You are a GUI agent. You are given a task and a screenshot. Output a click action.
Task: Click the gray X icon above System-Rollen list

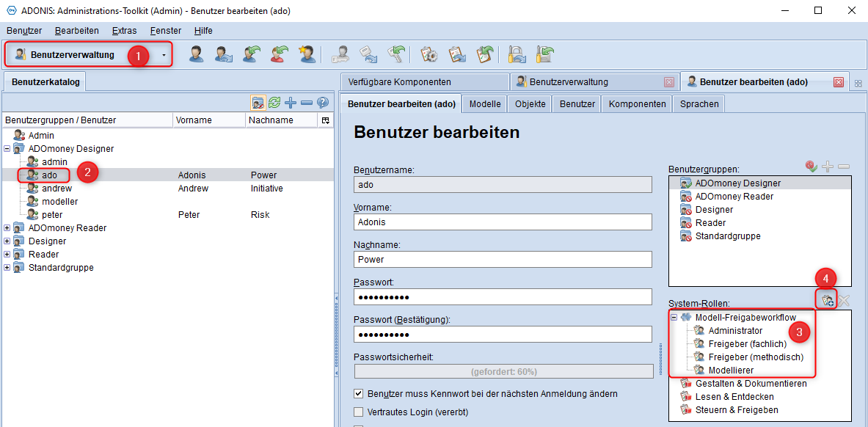coord(844,301)
